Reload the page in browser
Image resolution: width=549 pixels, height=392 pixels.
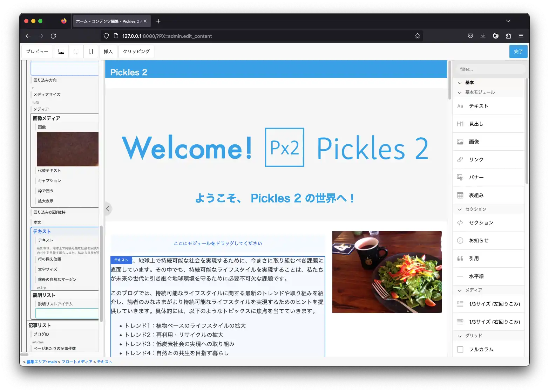point(53,36)
